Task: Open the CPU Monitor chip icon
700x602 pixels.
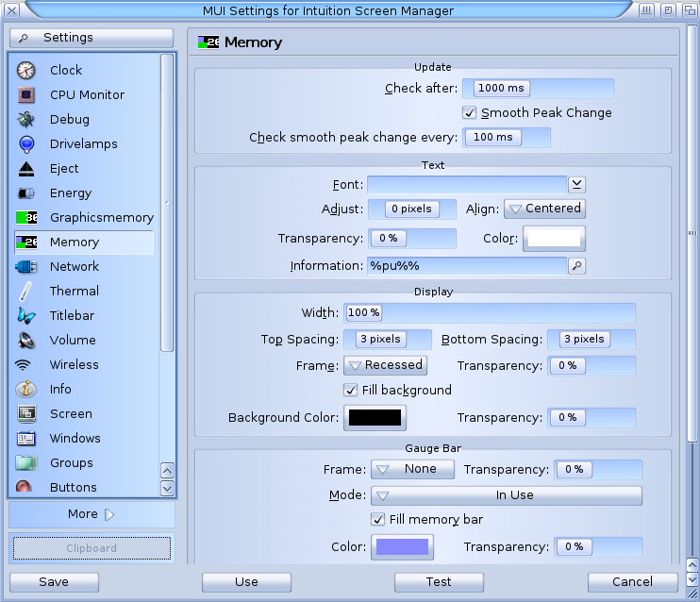Action: pos(25,94)
